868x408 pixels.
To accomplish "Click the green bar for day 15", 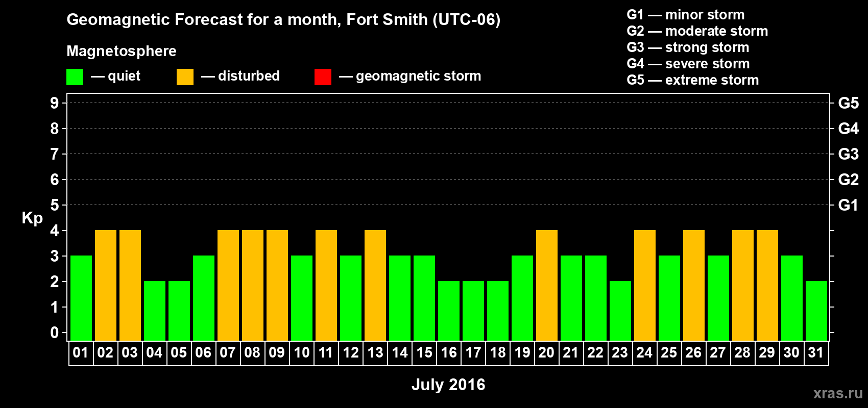I will (x=424, y=298).
